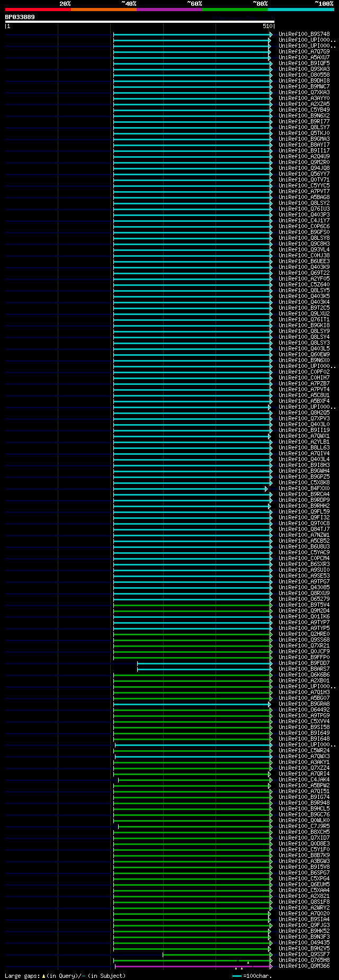The height and width of the screenshot is (980, 339).
Task: Click label UniRef100_A3AYY0
Action: pyautogui.click(x=304, y=98)
